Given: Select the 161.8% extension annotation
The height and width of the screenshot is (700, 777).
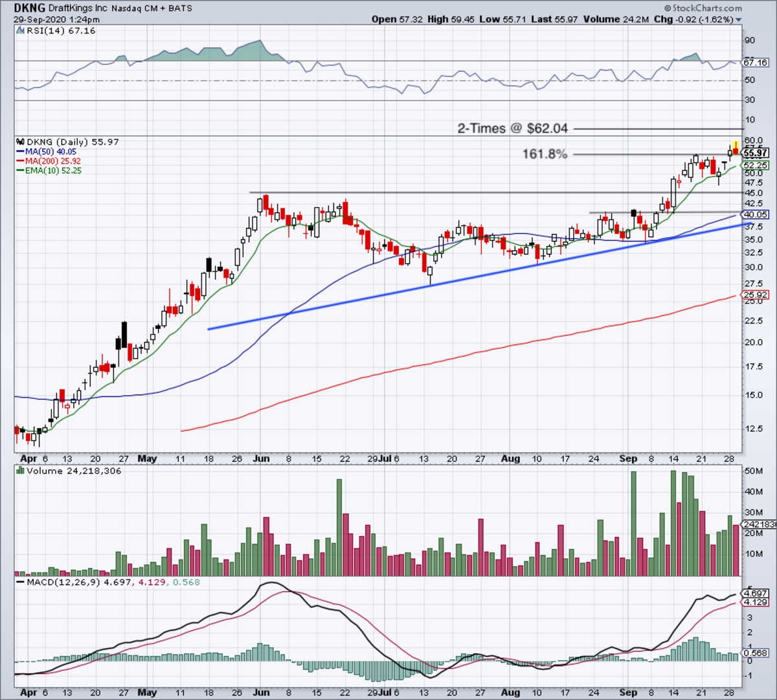Looking at the screenshot, I should point(545,154).
